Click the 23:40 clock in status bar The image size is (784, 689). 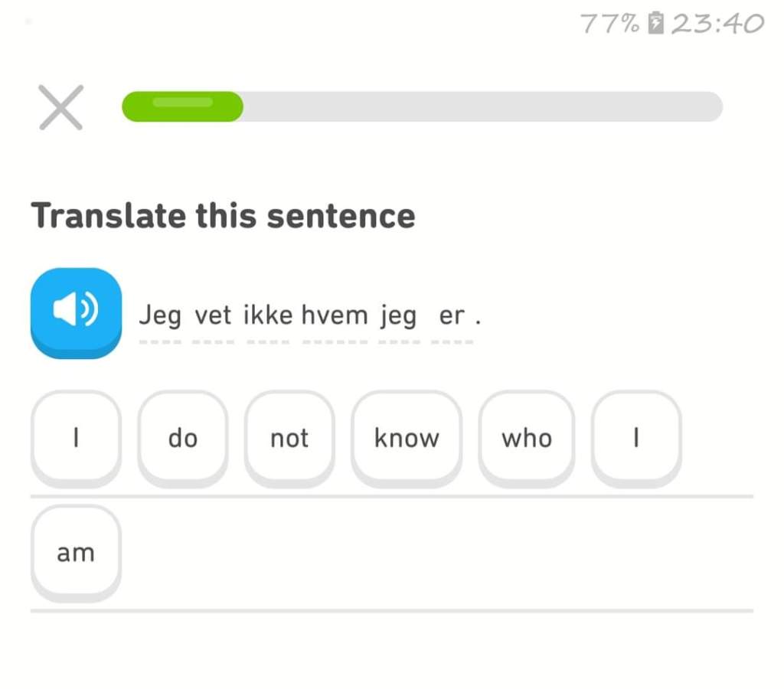click(x=717, y=24)
